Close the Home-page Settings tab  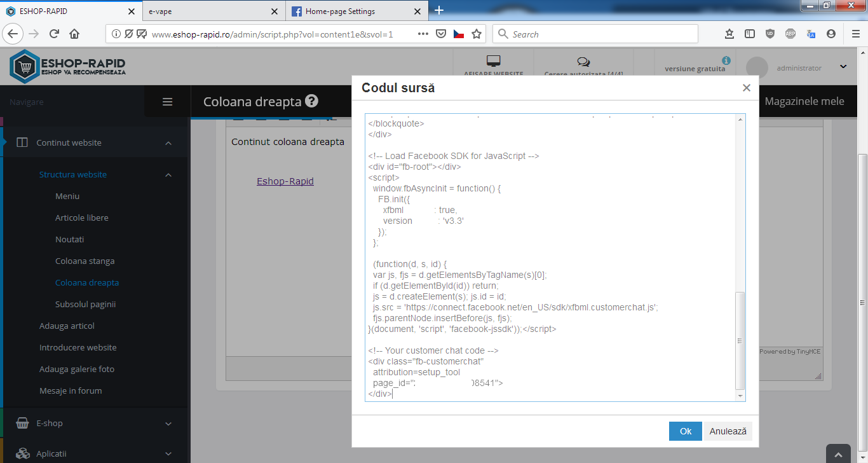tap(417, 11)
